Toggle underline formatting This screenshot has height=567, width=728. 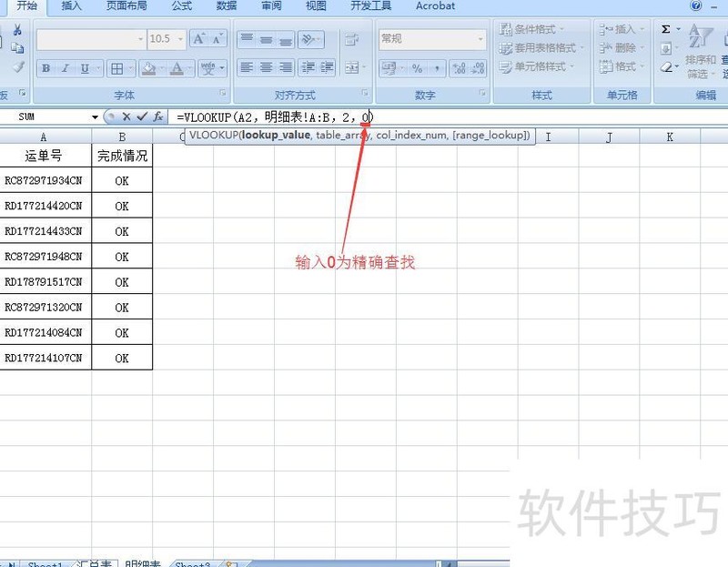coord(84,68)
